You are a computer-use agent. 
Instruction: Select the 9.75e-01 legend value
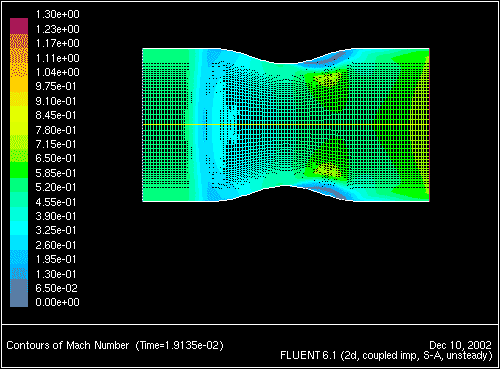[56, 86]
